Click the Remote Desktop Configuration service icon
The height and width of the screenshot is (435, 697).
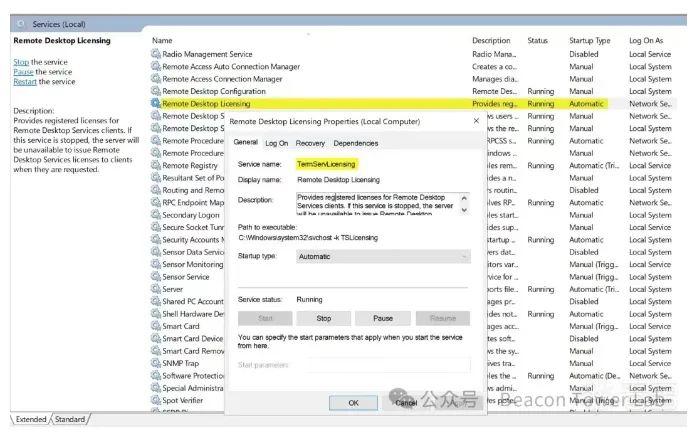pyautogui.click(x=156, y=91)
